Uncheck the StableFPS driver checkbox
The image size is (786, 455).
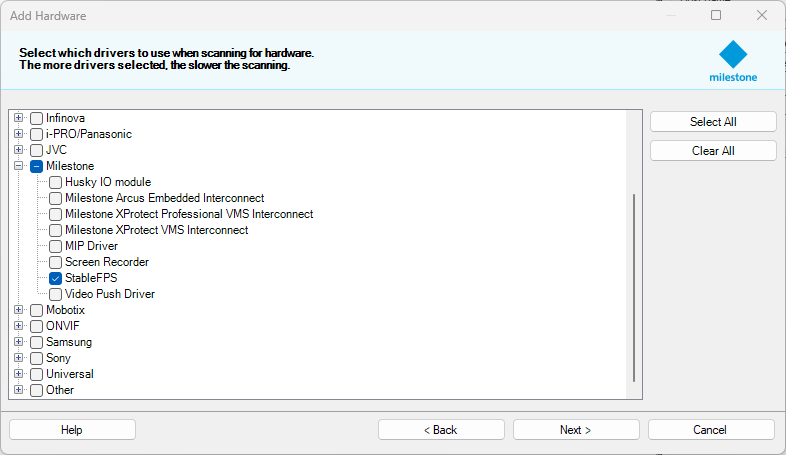click(x=56, y=278)
